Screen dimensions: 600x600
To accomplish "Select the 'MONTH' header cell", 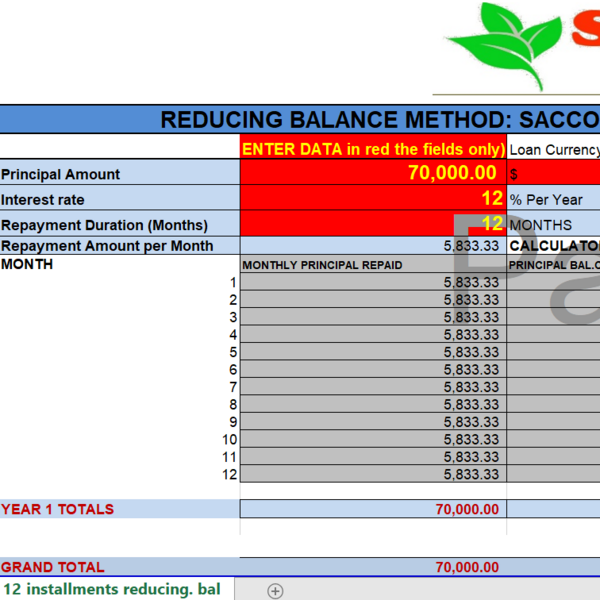I will point(120,264).
